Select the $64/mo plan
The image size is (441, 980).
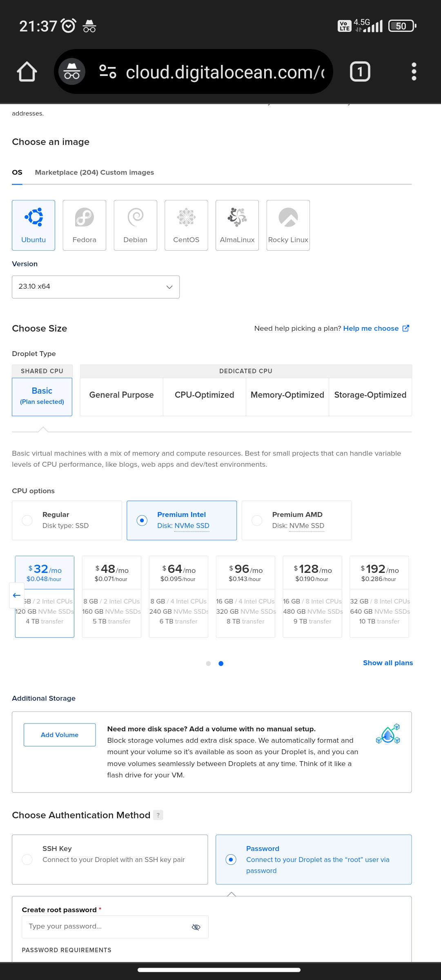coord(178,597)
